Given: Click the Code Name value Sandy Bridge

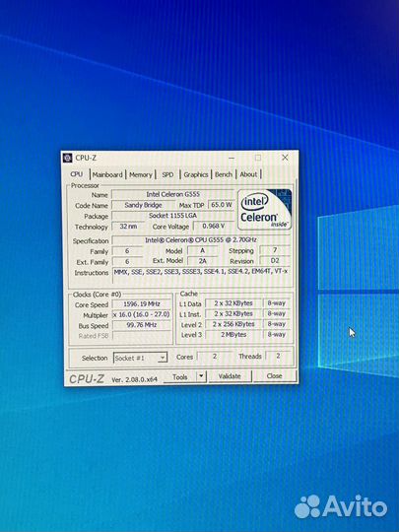Looking at the screenshot, I should (143, 205).
